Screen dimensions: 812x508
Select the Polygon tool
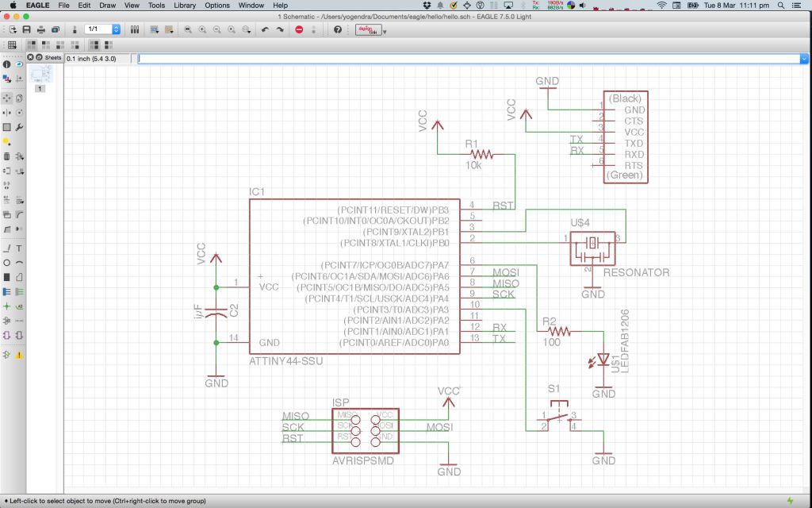19,277
